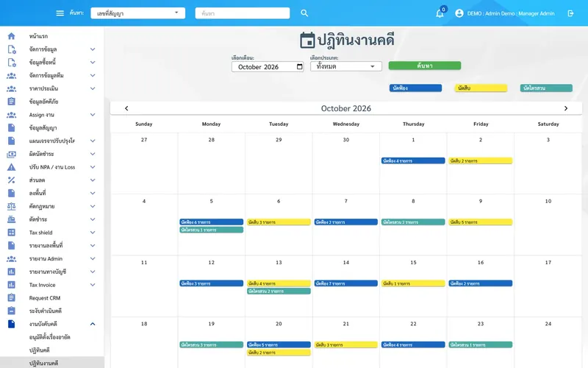Click the จัดการข้อมูล file-settings icon
Viewport: 588px width, 368px height.
[12, 49]
